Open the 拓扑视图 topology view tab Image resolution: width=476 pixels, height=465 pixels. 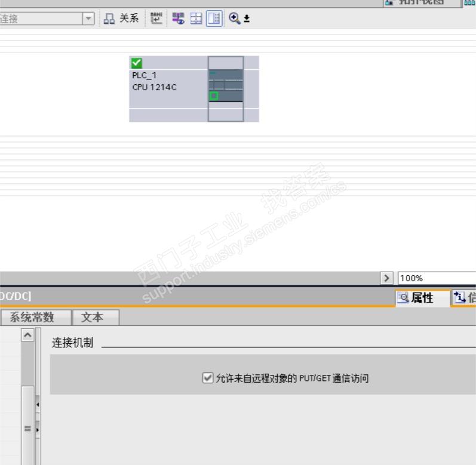pos(422,2)
